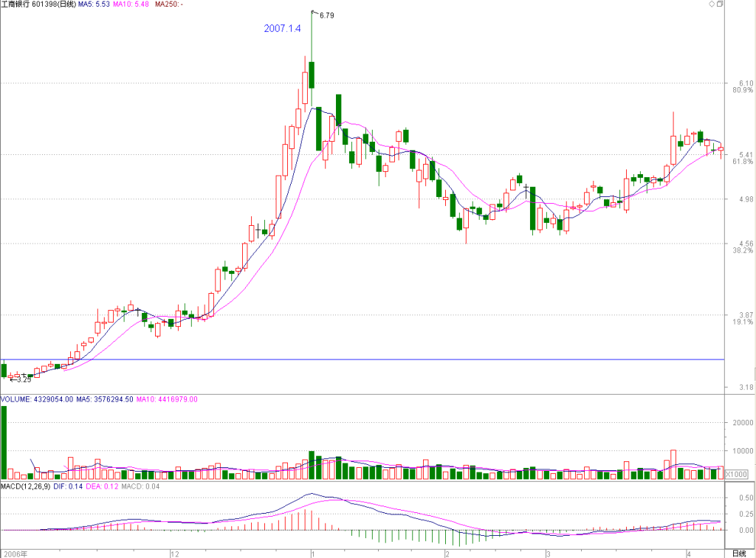Click the 3.25 low price arrow marker

21,379
